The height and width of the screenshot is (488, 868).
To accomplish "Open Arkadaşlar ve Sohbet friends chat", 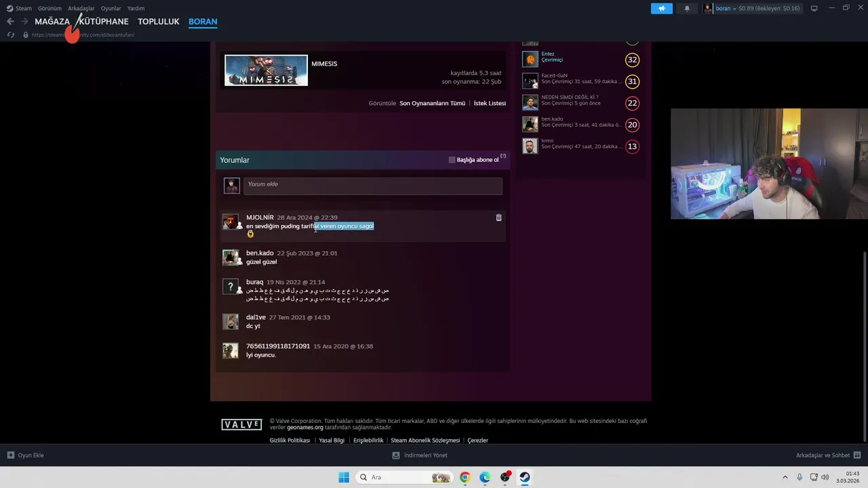I will tap(828, 455).
